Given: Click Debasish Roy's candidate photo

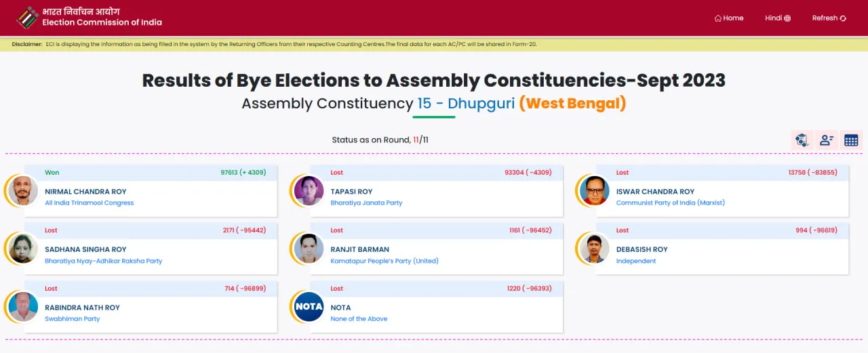Looking at the screenshot, I should pos(595,249).
